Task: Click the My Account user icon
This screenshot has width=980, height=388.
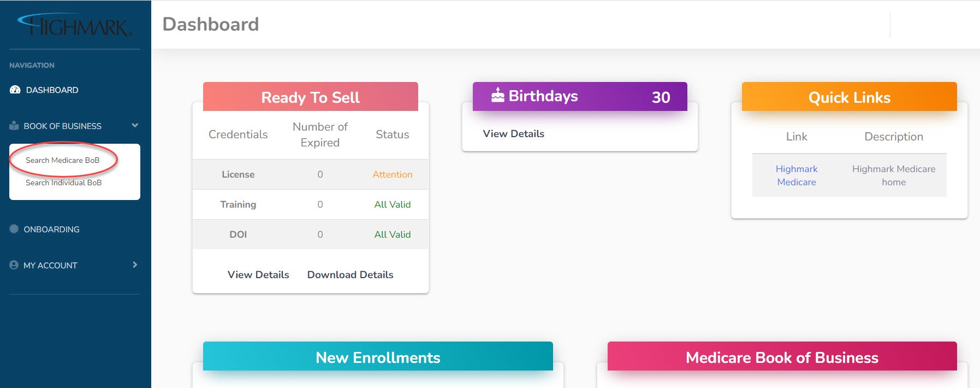Action: (x=14, y=265)
